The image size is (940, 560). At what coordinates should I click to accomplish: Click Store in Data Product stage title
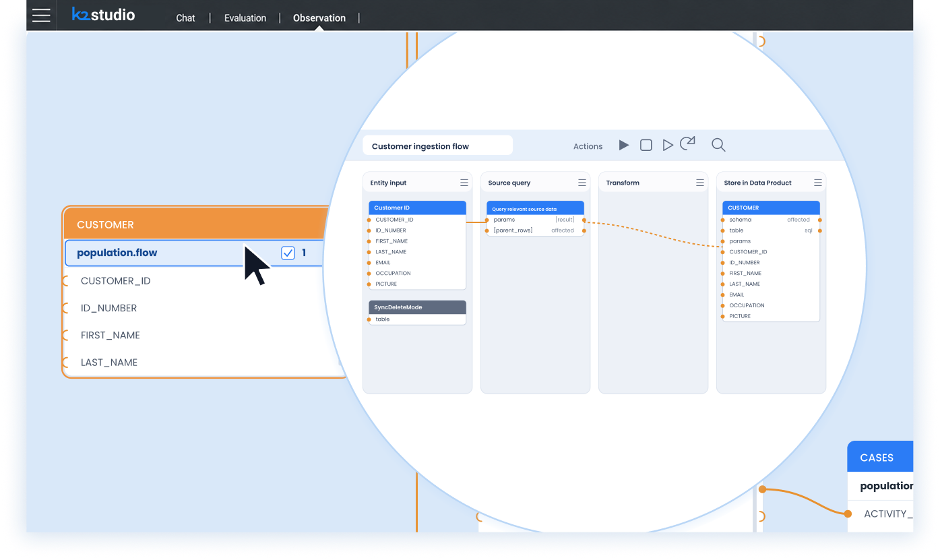(x=757, y=183)
